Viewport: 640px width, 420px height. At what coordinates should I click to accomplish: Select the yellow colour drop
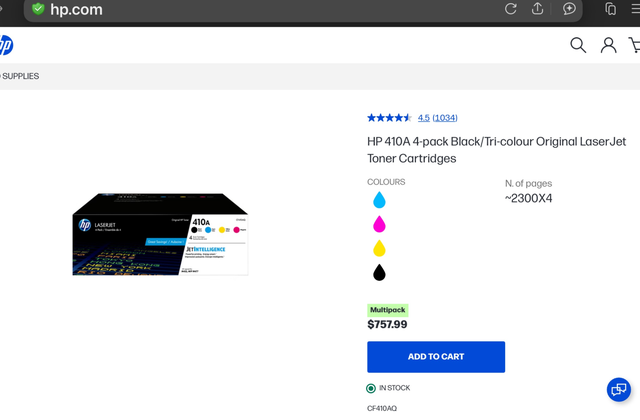[x=379, y=248]
